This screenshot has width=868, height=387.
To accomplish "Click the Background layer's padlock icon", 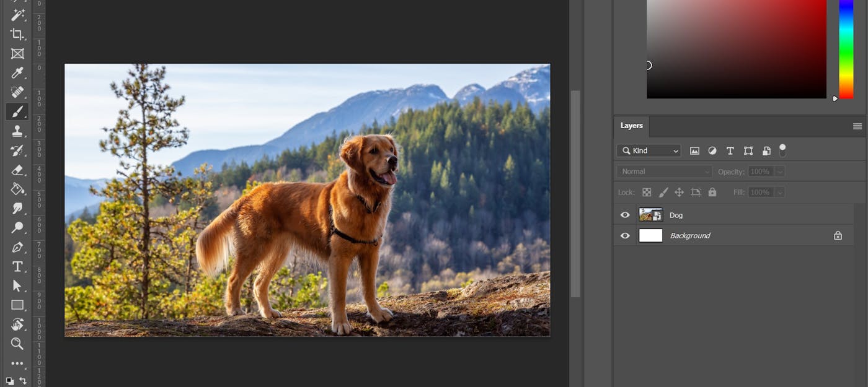I will coord(838,235).
